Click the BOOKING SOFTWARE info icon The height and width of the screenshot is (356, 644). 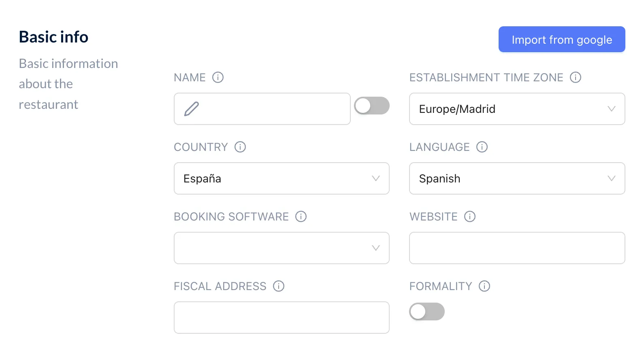tap(301, 216)
